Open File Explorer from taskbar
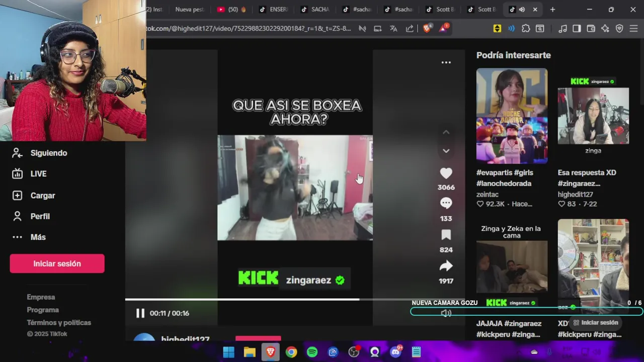 pos(250,352)
